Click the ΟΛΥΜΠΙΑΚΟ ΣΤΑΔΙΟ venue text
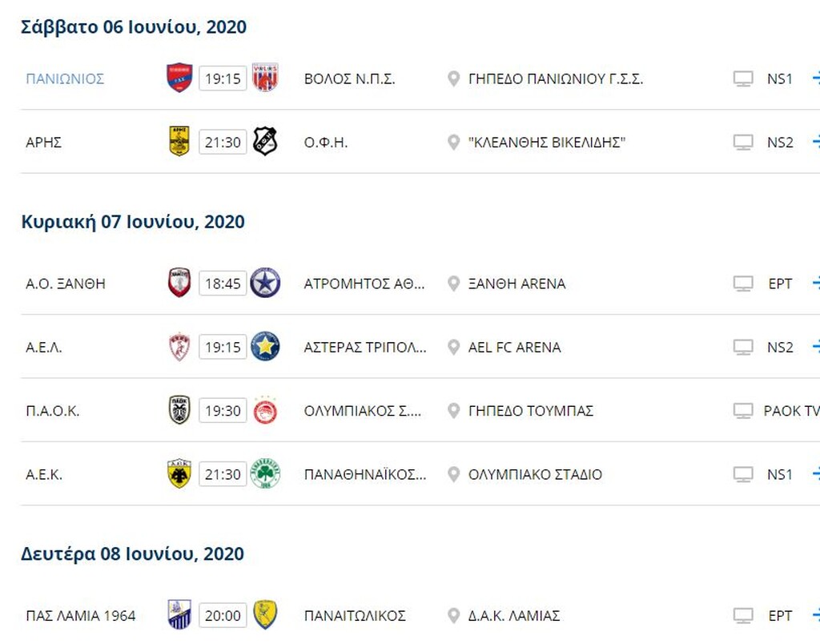 535,474
